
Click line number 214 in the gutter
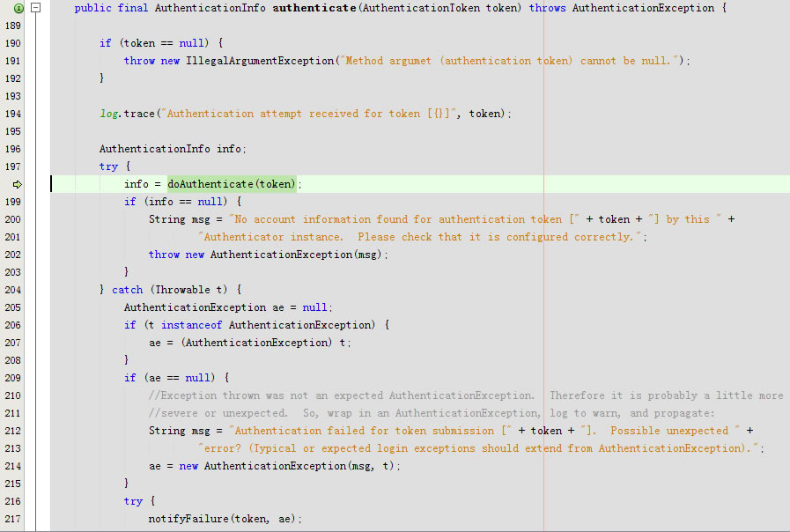13,466
